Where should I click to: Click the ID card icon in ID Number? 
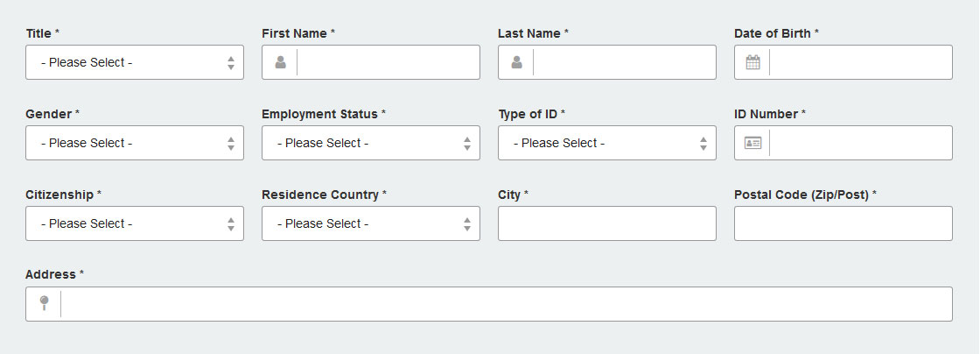click(753, 143)
